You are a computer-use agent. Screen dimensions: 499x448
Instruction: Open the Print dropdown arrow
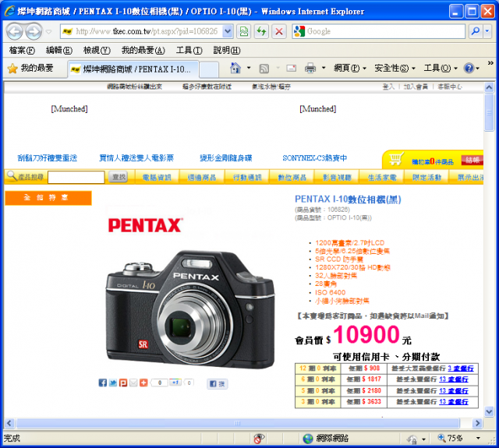tap(324, 68)
